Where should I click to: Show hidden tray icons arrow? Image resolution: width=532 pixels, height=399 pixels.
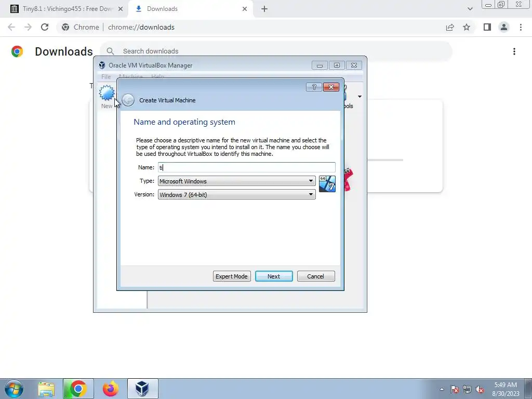[x=442, y=389]
